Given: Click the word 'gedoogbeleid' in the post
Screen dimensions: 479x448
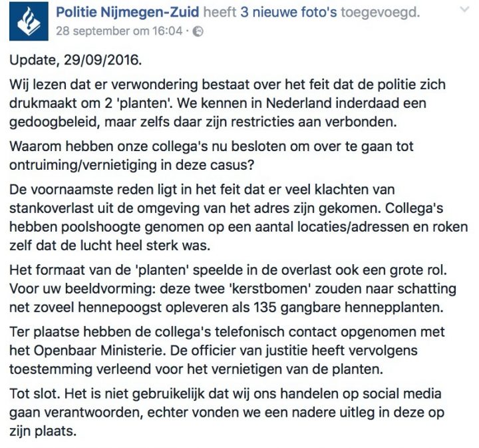Looking at the screenshot, I should click(53, 122).
